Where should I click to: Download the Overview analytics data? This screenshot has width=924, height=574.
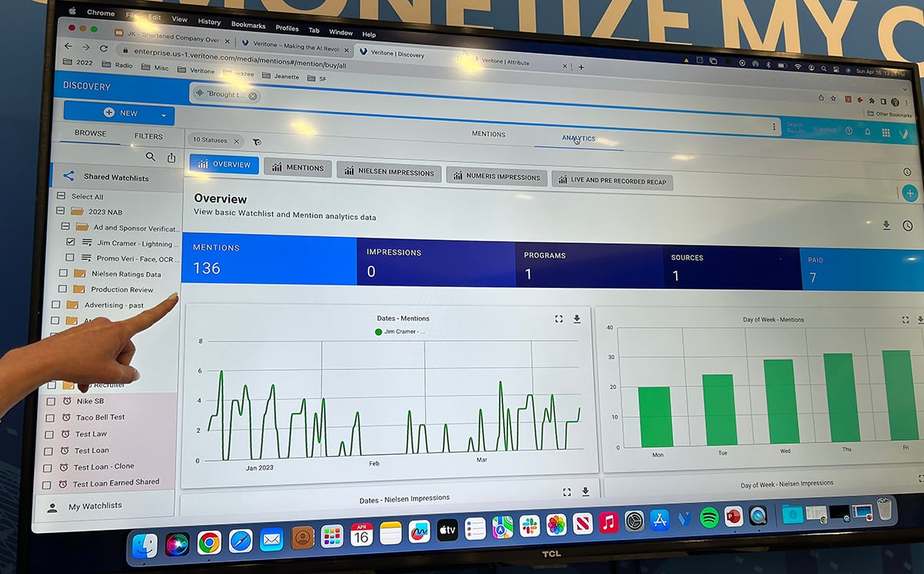coord(886,225)
